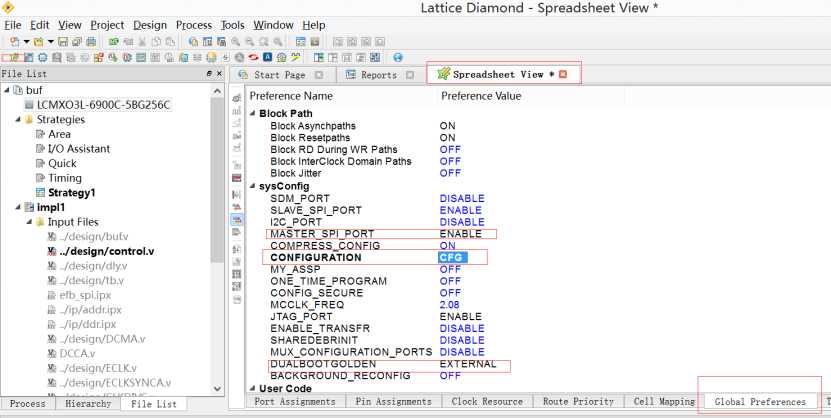Click the MCCLK_FREQ value 2.08
831x418 pixels.
449,305
